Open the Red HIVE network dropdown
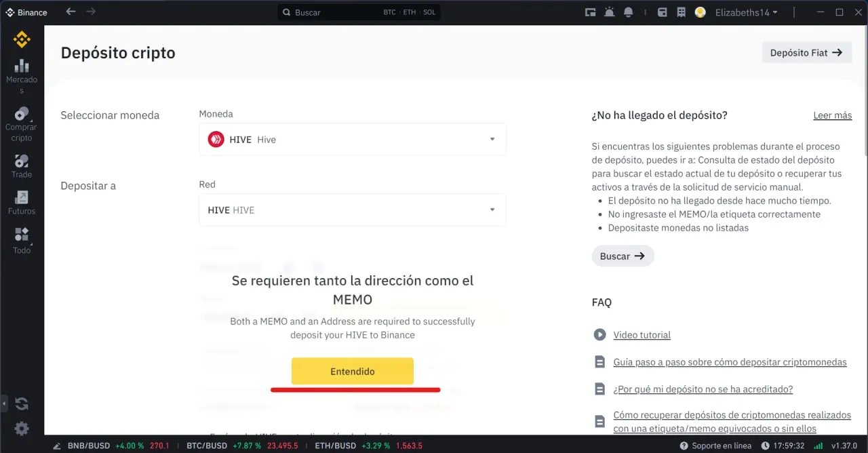Viewport: 868px width, 453px height. point(353,210)
